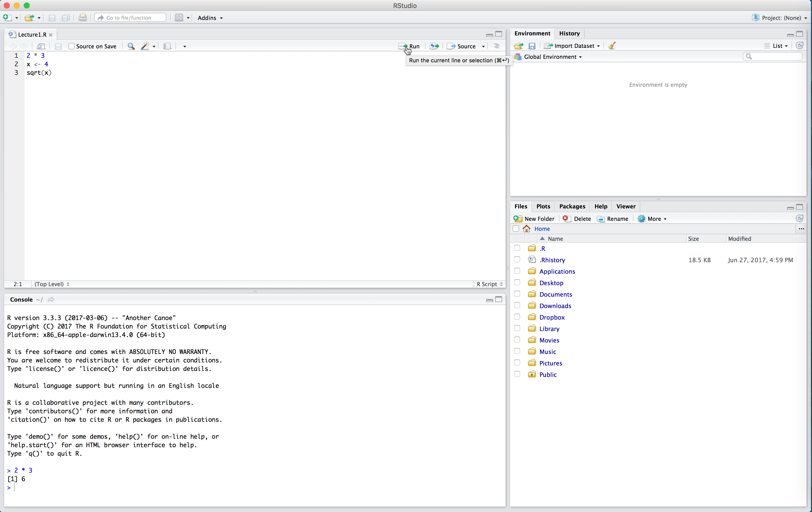Screen dimensions: 812x512
Task: Click the find/replace magnifier icon
Action: pos(131,46)
